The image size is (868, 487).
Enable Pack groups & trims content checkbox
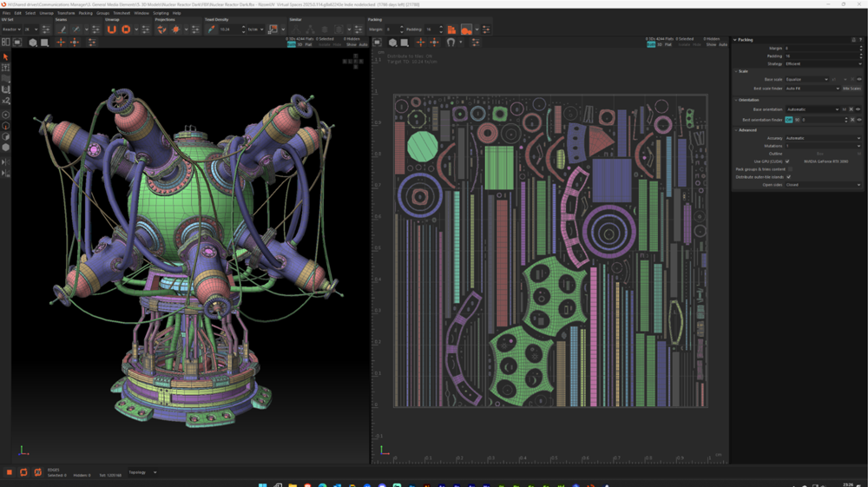791,169
